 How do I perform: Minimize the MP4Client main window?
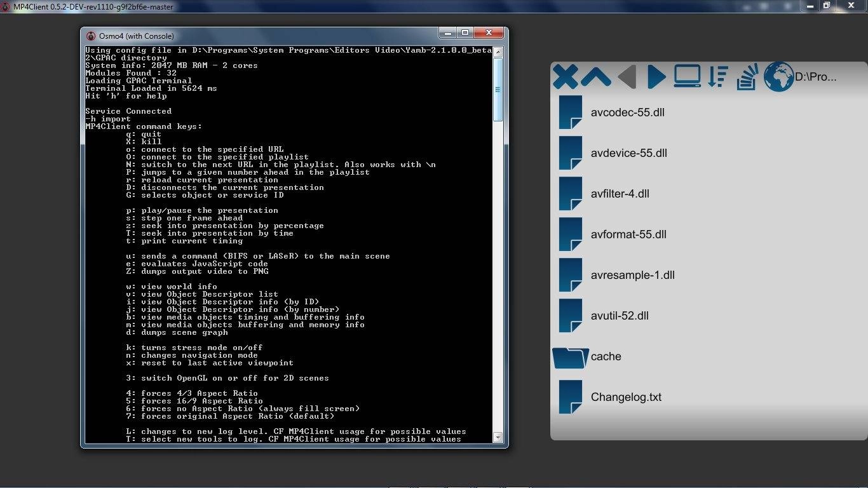(x=810, y=6)
